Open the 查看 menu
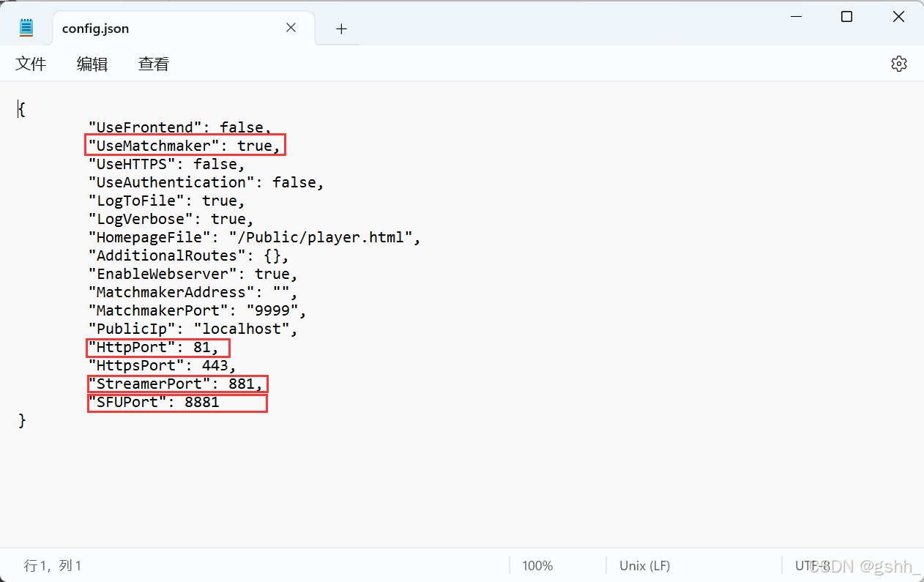Image resolution: width=924 pixels, height=582 pixels. tap(154, 64)
